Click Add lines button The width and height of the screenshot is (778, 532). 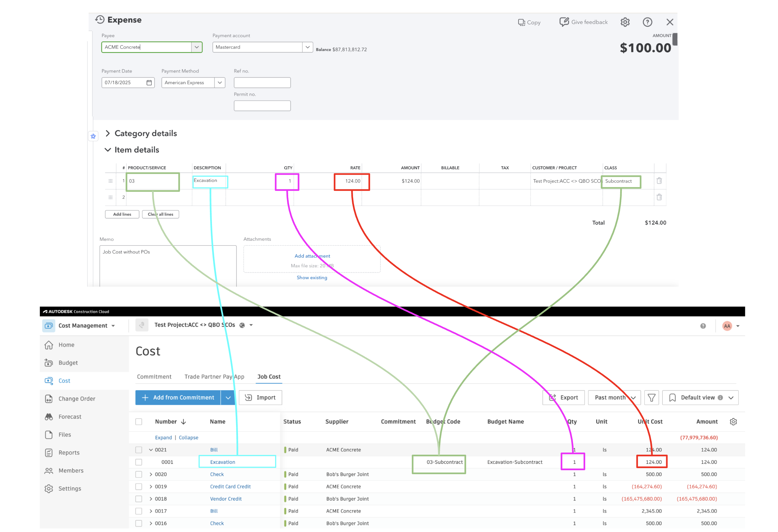[x=122, y=214]
